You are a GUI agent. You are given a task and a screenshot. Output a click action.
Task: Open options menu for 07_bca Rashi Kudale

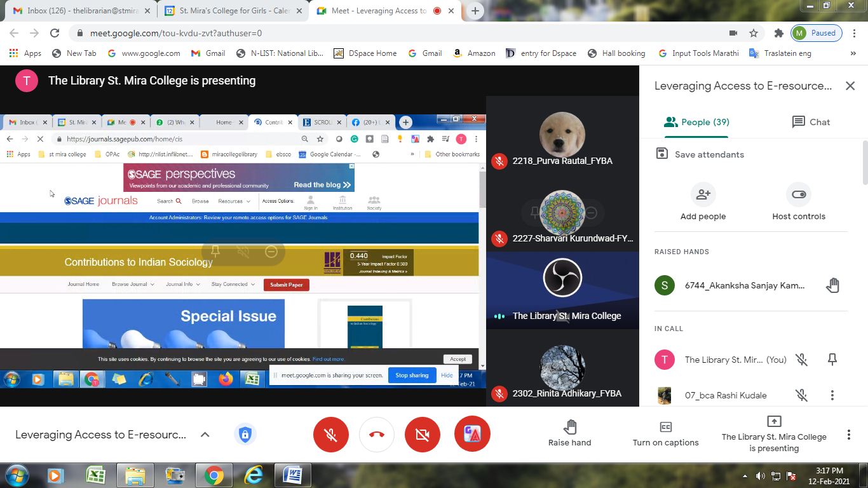832,395
